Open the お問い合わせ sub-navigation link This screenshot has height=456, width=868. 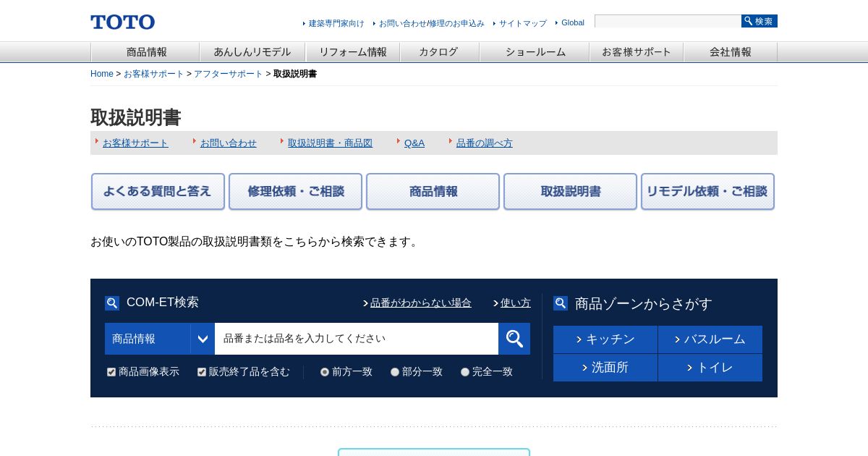[229, 143]
